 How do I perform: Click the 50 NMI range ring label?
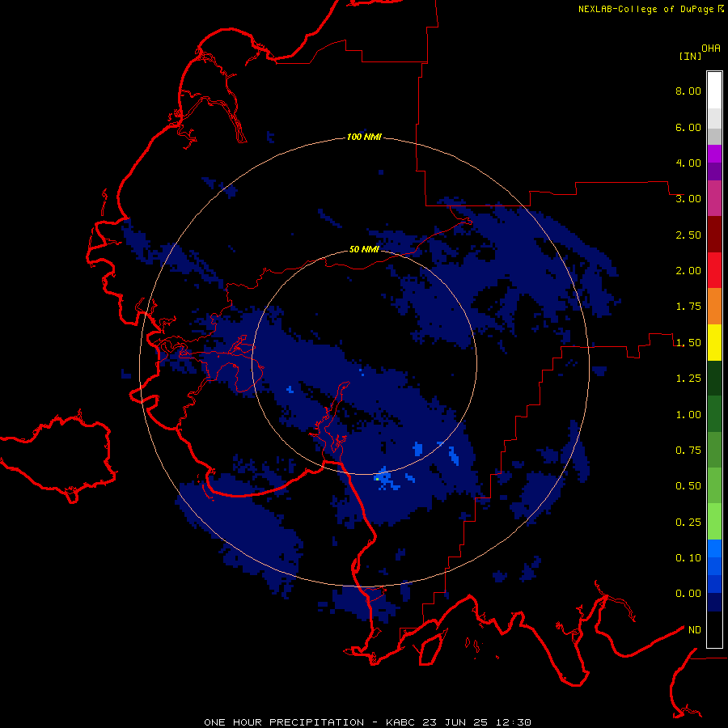pyautogui.click(x=364, y=249)
